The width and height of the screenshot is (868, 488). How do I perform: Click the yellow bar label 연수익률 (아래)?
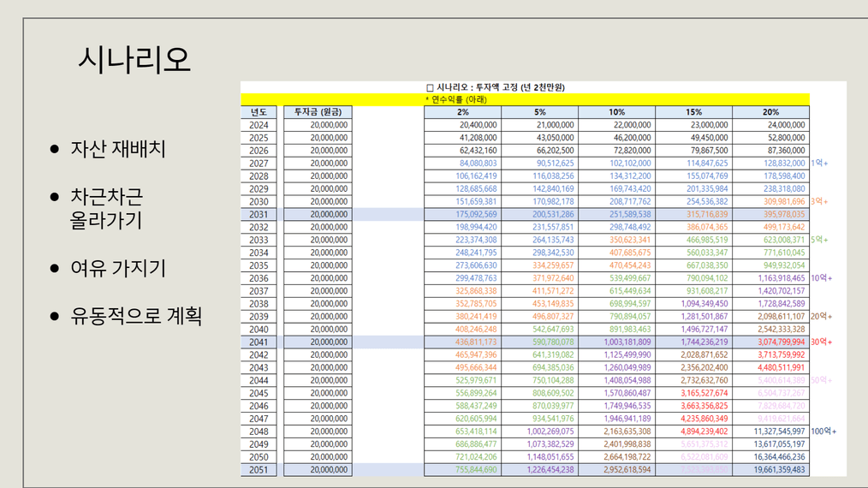click(x=460, y=99)
